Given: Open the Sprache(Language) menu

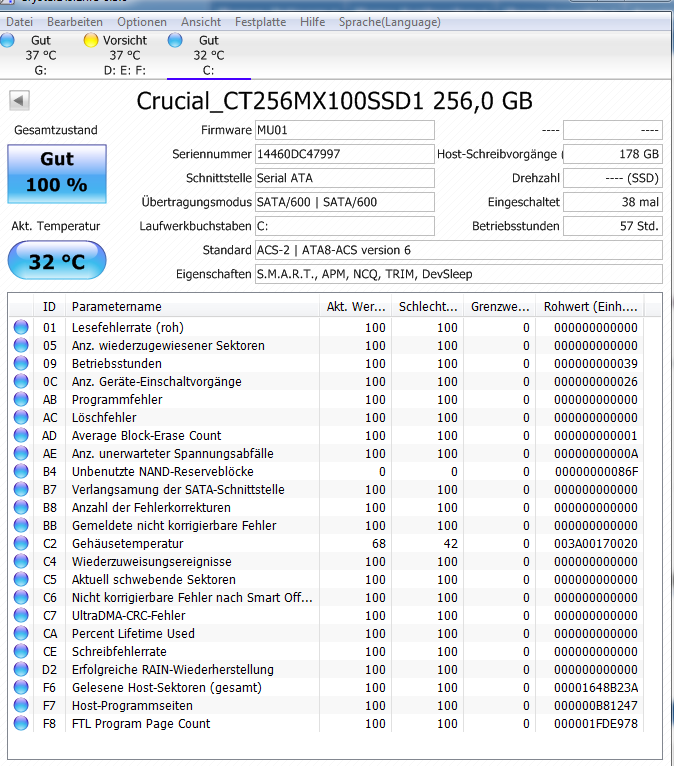Looking at the screenshot, I should coord(390,22).
